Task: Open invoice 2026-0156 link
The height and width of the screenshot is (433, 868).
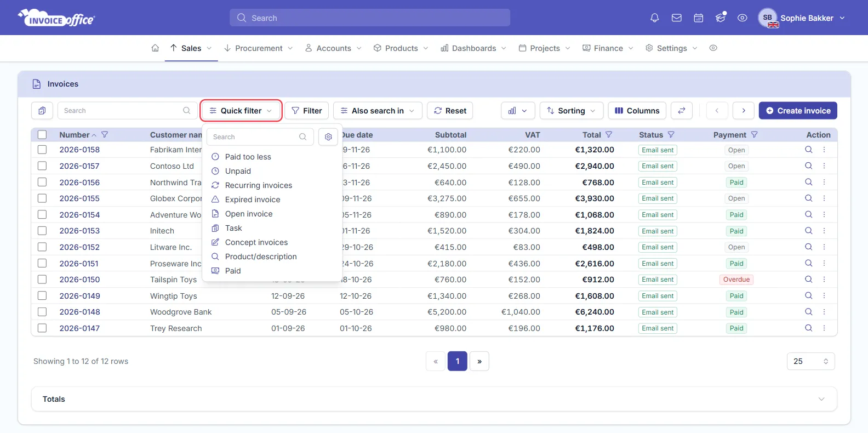Action: click(x=79, y=183)
